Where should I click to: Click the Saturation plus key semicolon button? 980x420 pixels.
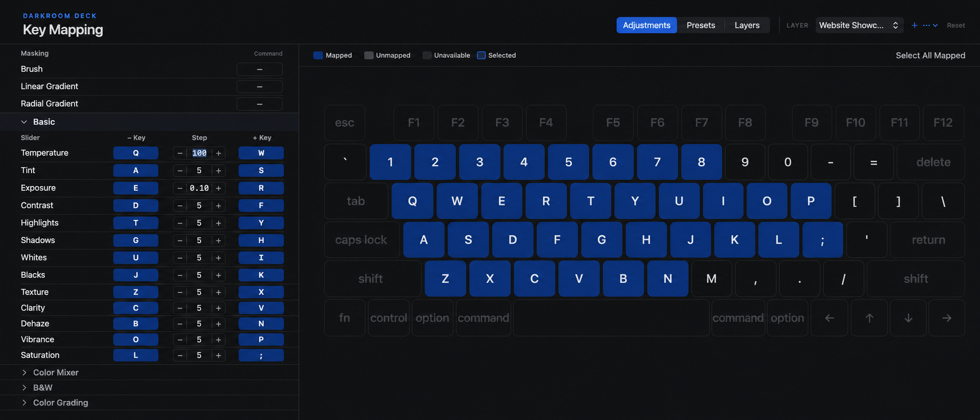261,355
